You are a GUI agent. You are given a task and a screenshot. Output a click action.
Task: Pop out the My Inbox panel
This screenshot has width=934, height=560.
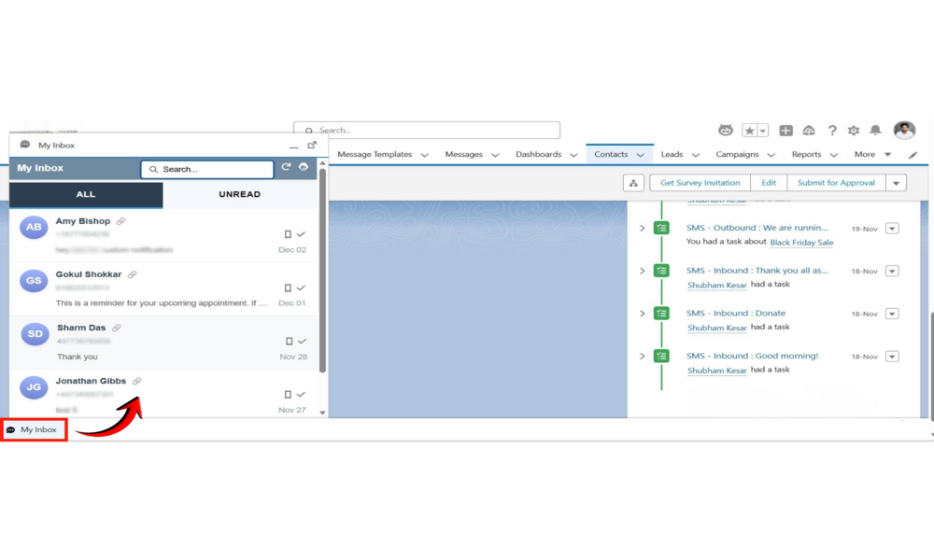point(312,146)
